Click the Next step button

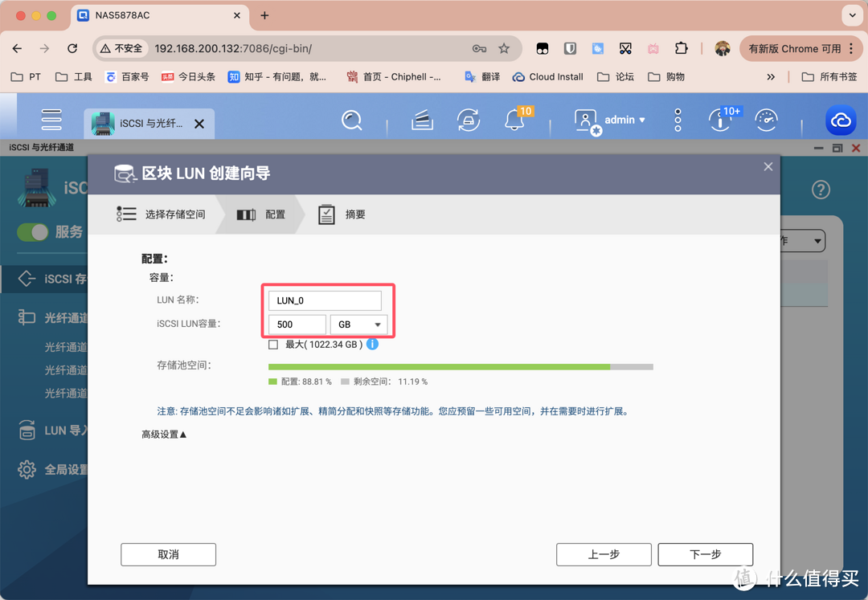click(x=706, y=554)
